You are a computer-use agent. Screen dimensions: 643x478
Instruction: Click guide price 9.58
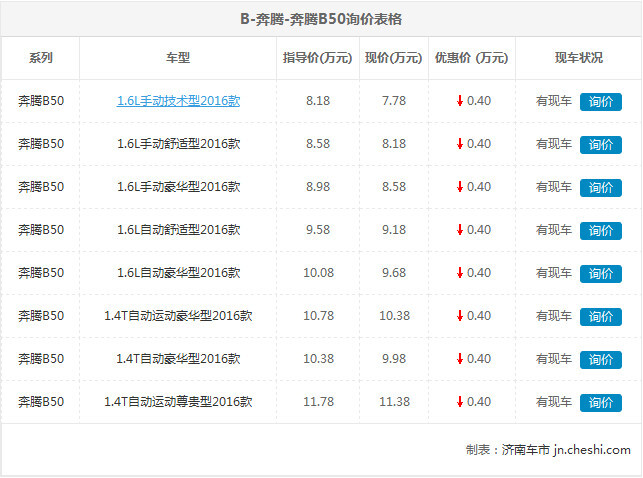click(x=318, y=230)
